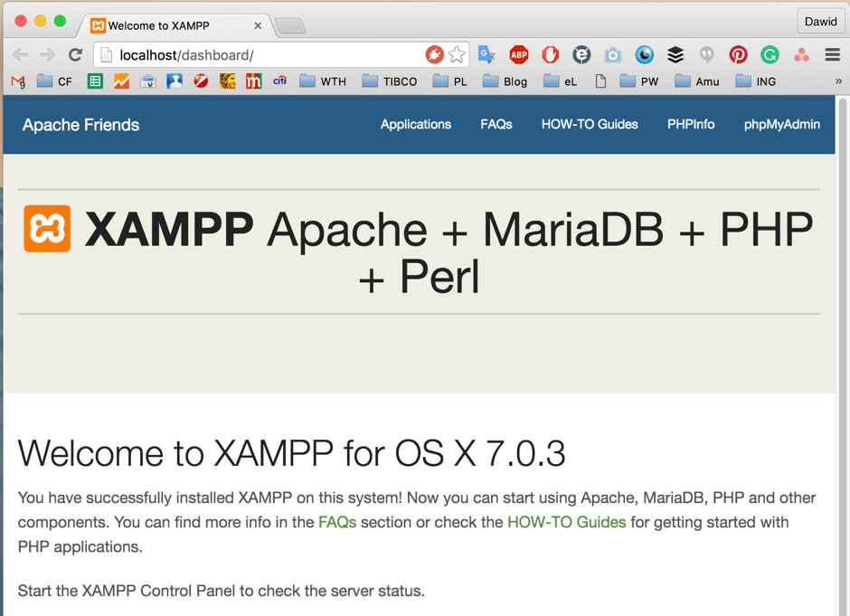The image size is (850, 616).
Task: Click the Dawid profile button
Action: pyautogui.click(x=820, y=22)
